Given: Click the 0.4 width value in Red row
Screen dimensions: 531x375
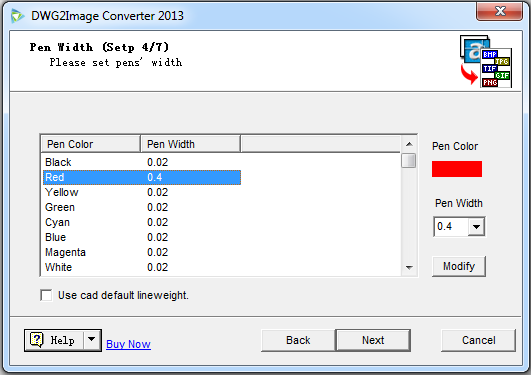Looking at the screenshot, I should 154,177.
